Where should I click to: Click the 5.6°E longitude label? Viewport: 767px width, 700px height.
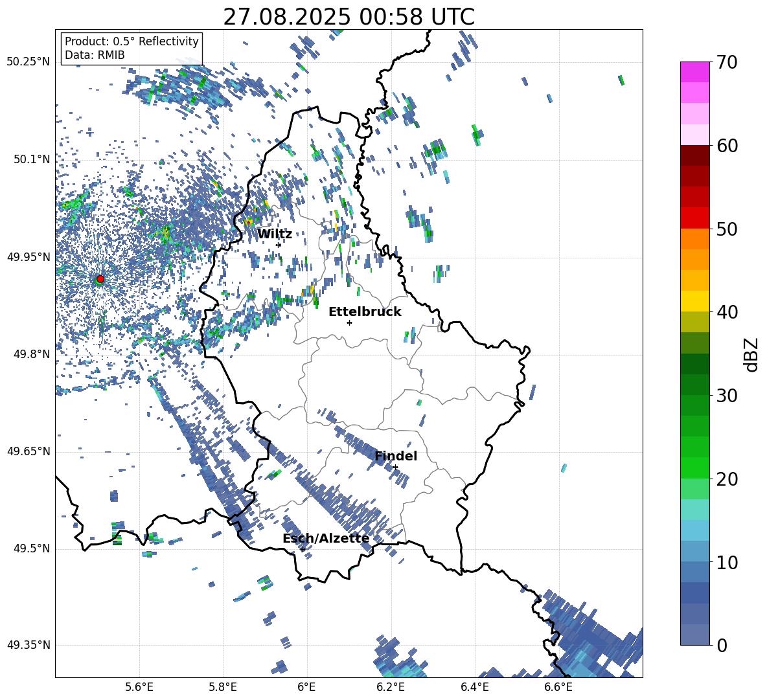139,687
